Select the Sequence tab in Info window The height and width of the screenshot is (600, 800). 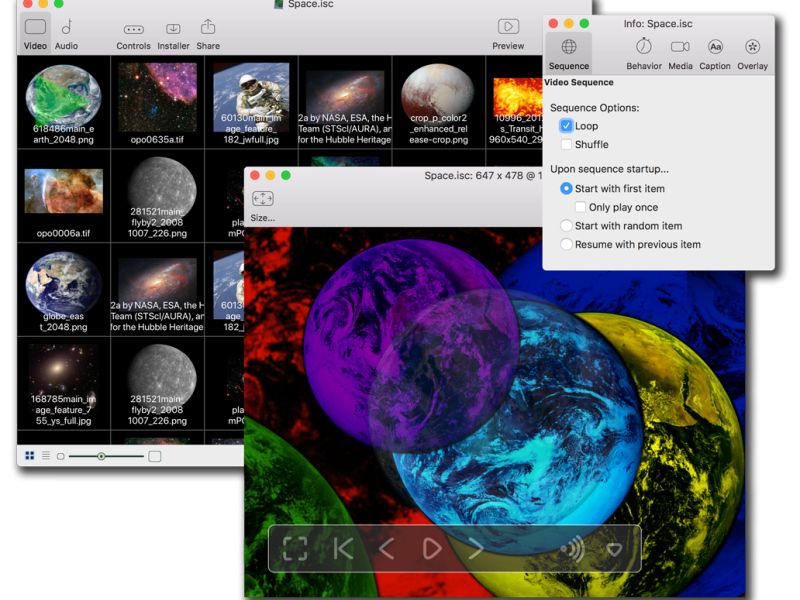tap(569, 53)
